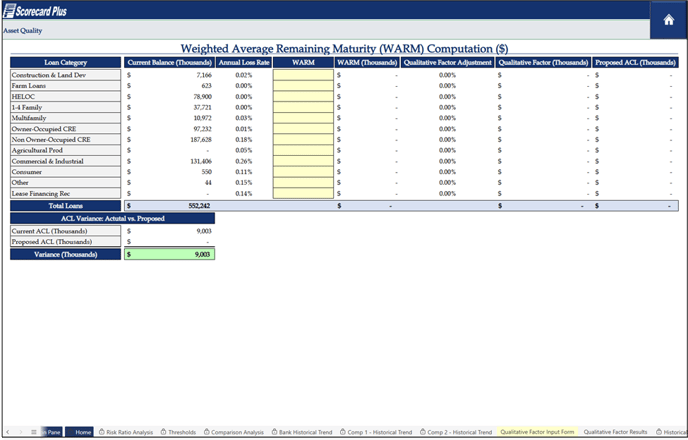688x440 pixels.
Task: Click lock icon on Risk Ratio Analysis tab
Action: coord(102,432)
